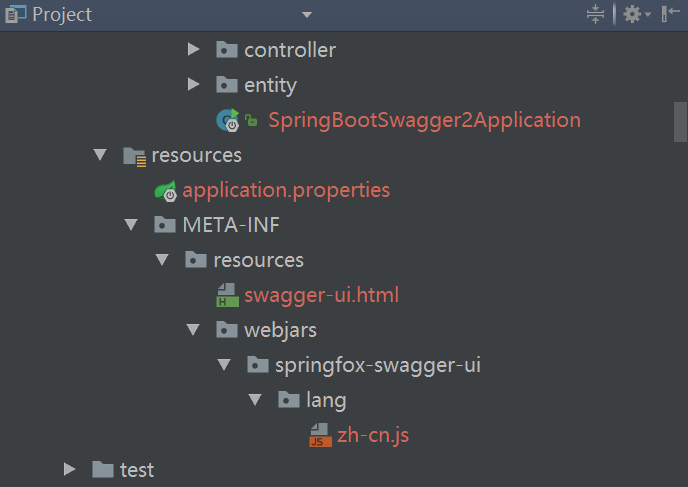The width and height of the screenshot is (688, 487).
Task: Select the zh-cn.js file
Action: click(373, 435)
